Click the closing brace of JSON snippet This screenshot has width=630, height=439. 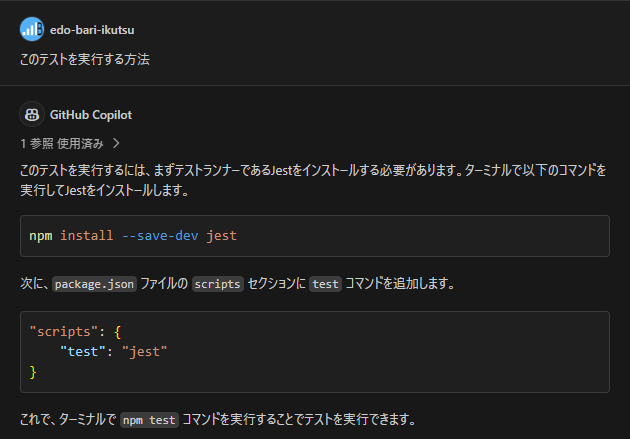point(33,372)
